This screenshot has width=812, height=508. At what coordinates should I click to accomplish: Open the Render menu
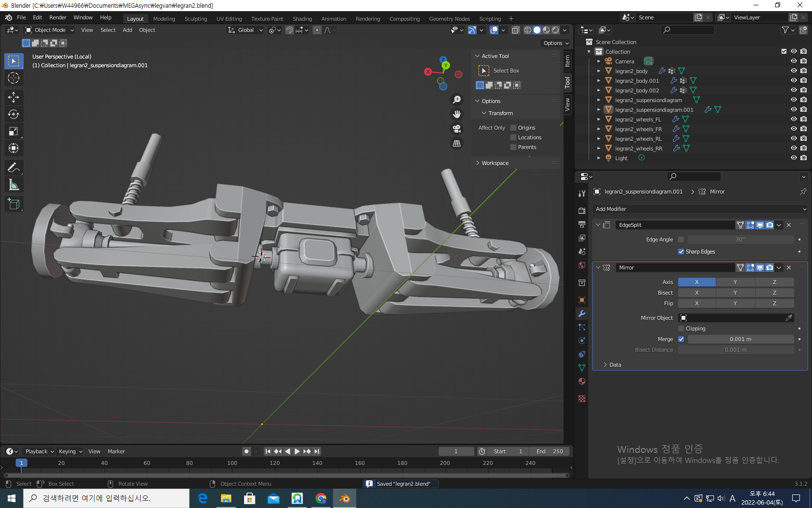(x=58, y=17)
